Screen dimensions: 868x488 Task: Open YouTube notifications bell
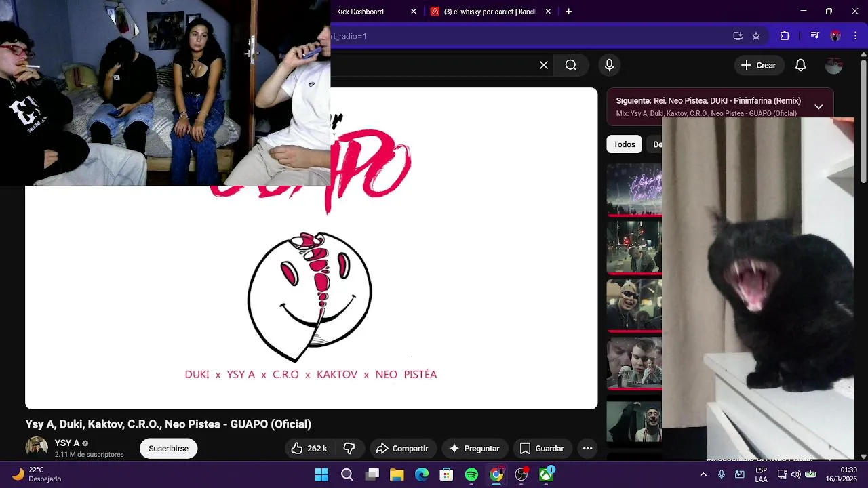(x=800, y=65)
